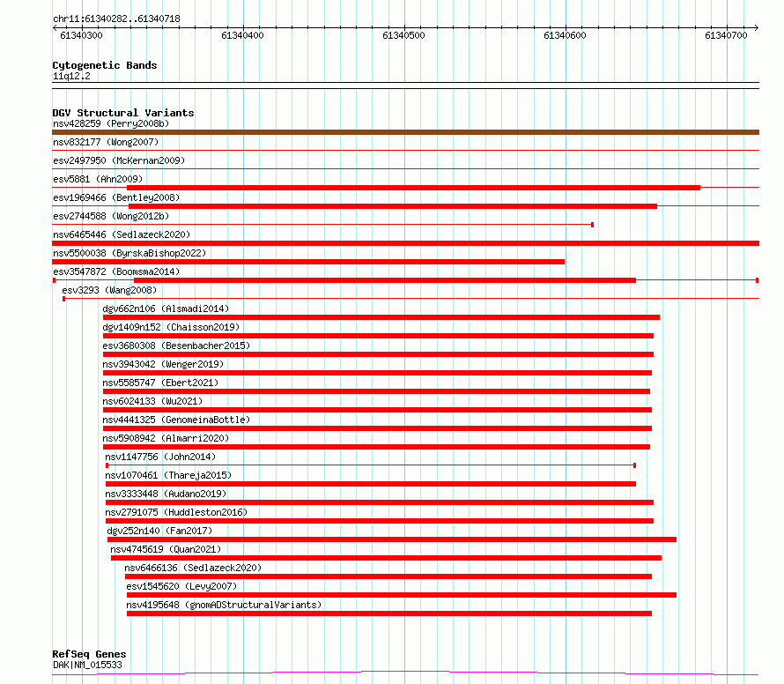This screenshot has width=784, height=684.
Task: Click the red bar under nsv2791075 (Huddleston2016)
Action: pyautogui.click(x=380, y=521)
